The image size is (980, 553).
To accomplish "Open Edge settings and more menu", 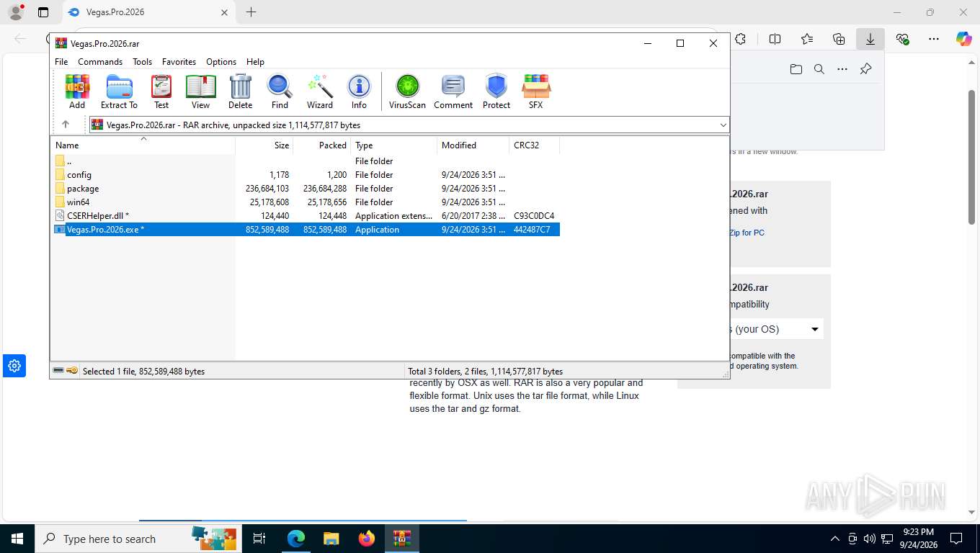I will [934, 40].
